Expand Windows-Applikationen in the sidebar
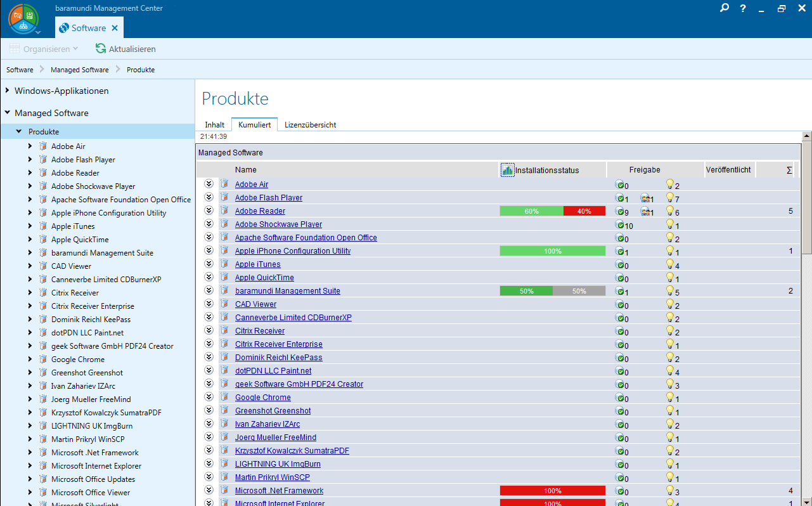 [7, 91]
